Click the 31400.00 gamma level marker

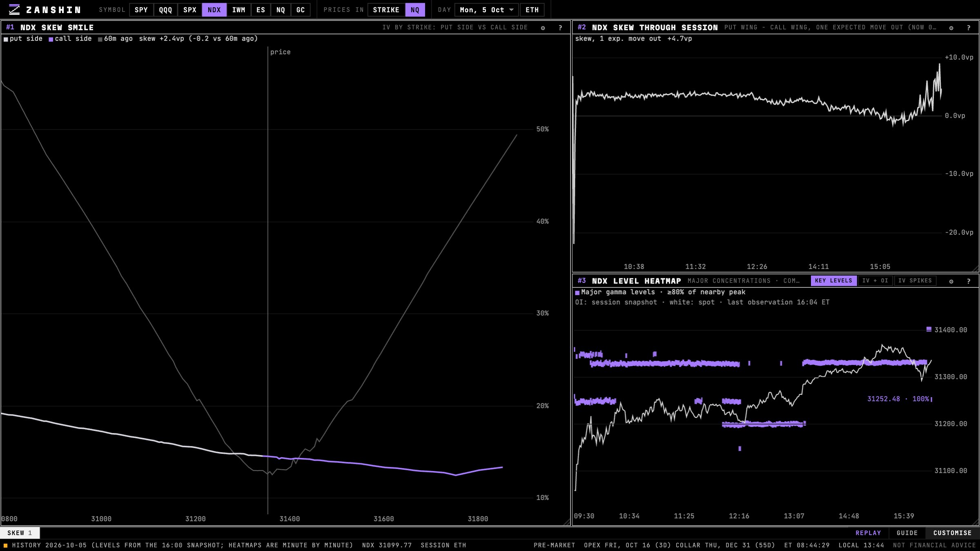tap(929, 329)
